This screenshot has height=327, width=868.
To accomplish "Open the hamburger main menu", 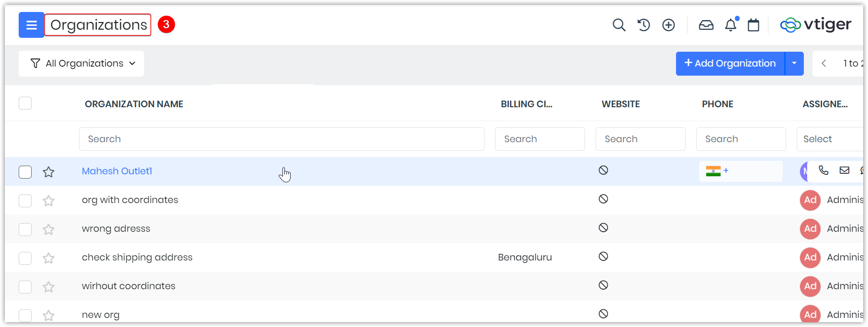I will coord(31,25).
